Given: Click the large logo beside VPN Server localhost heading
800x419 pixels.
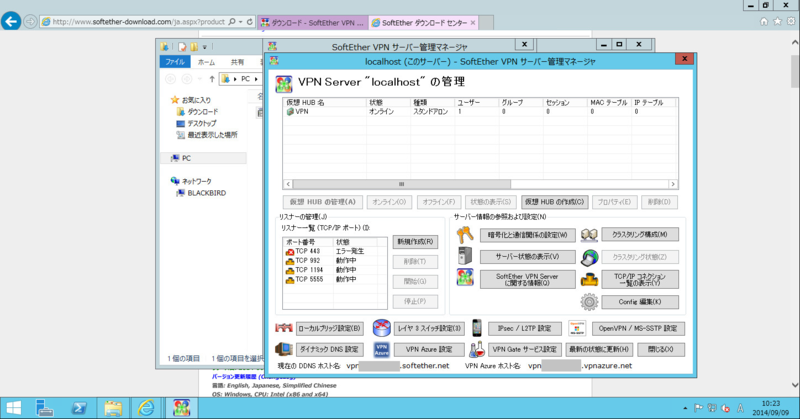Looking at the screenshot, I should tap(284, 84).
